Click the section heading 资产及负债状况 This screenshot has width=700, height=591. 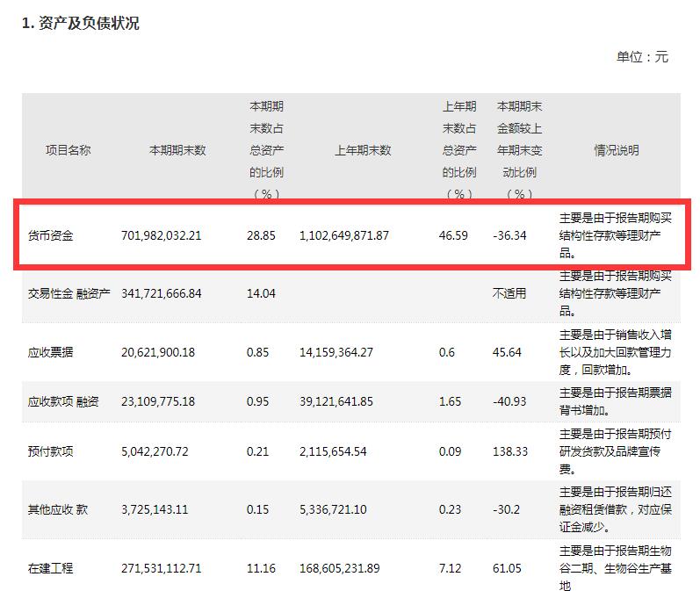[80, 24]
